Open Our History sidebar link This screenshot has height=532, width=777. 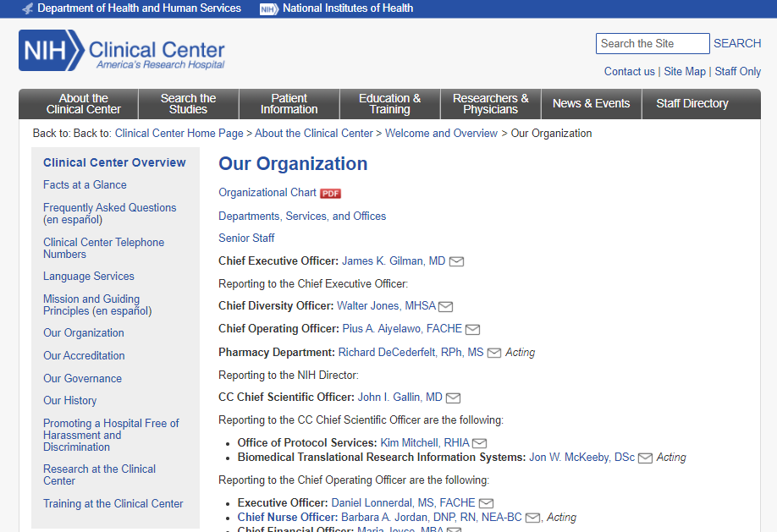point(70,400)
